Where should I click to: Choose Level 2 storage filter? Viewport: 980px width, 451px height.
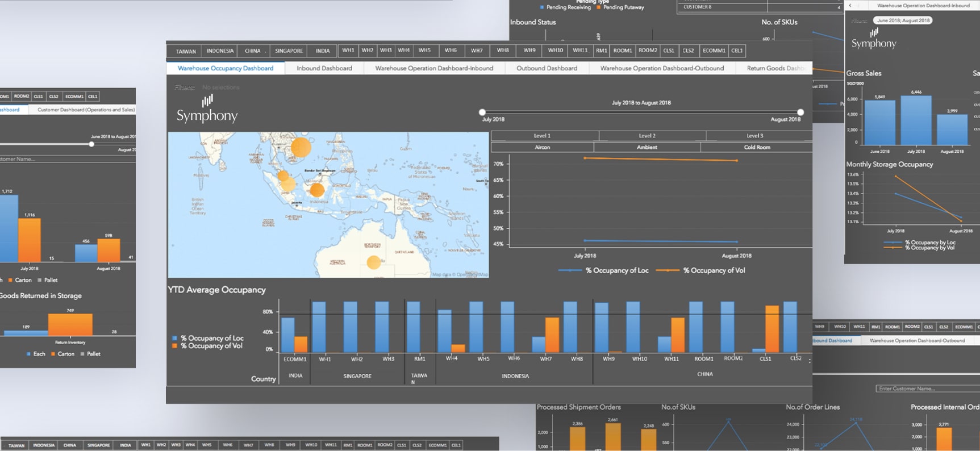point(652,136)
